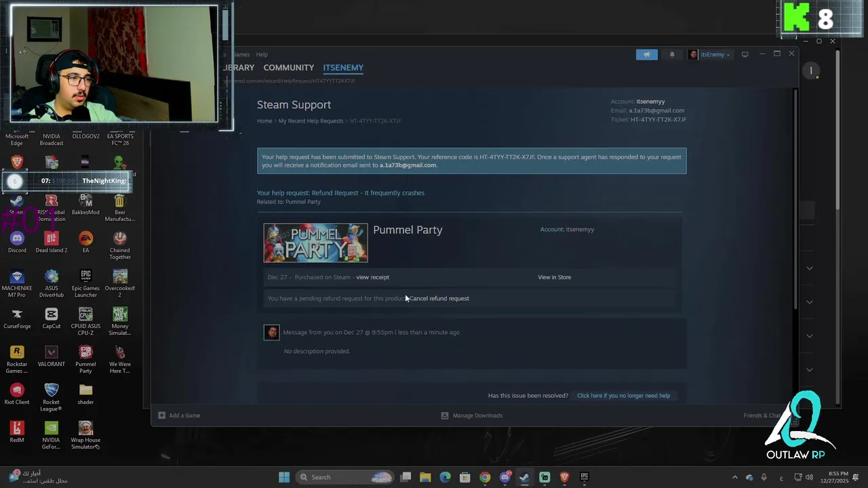Launch Beer Manufacture desktop icon
Screen dimensions: 868x488
(120, 207)
